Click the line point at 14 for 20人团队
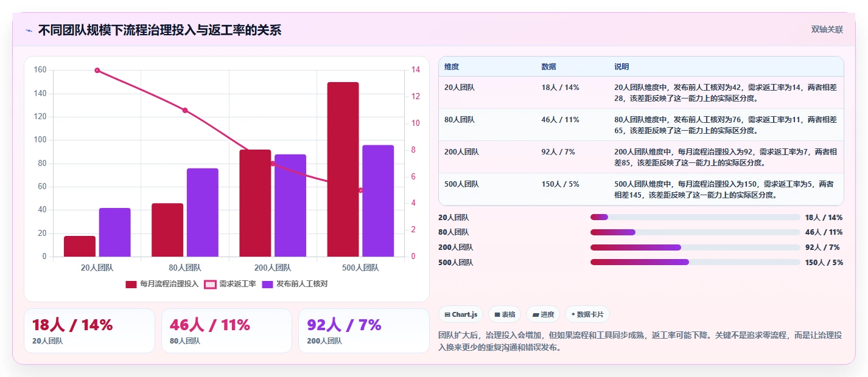 [97, 71]
